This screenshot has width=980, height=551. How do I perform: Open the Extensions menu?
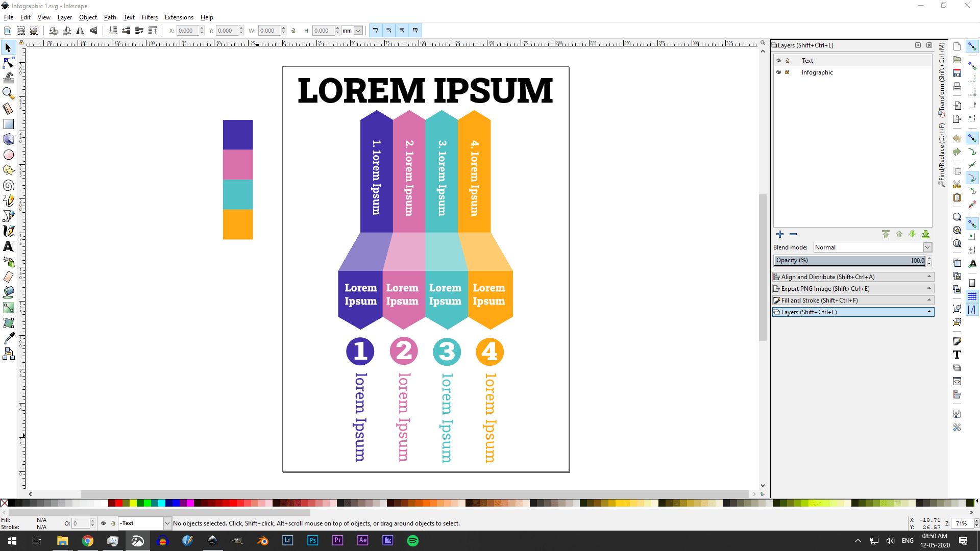click(x=179, y=17)
